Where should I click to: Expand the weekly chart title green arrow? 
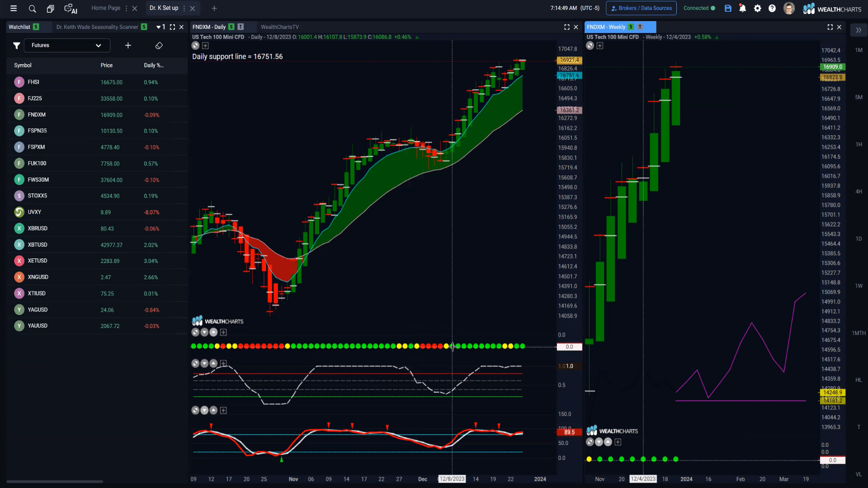717,38
